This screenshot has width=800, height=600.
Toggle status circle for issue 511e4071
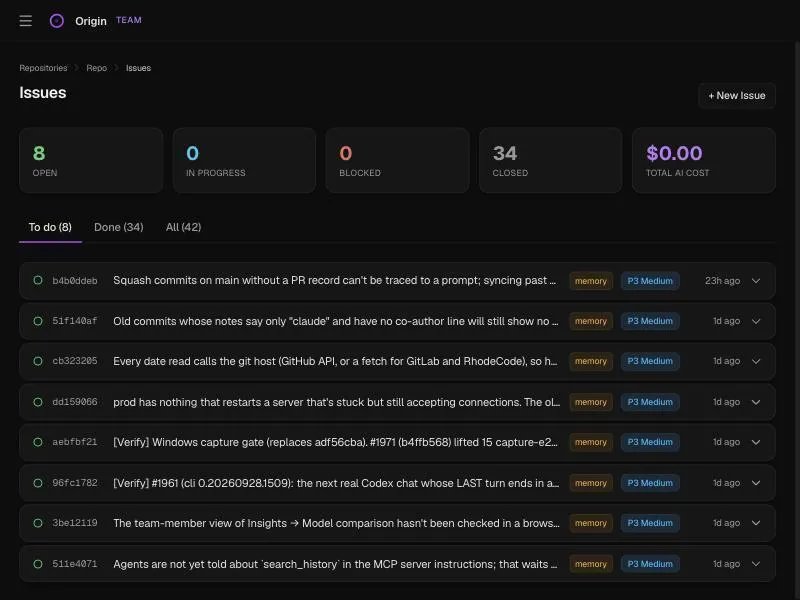[x=38, y=564]
